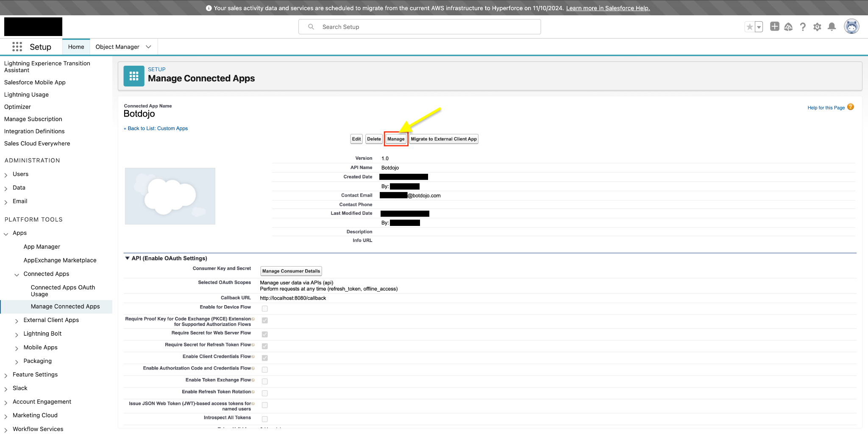Open the Object Manager dropdown chevron
The width and height of the screenshot is (868, 434).
coord(148,47)
